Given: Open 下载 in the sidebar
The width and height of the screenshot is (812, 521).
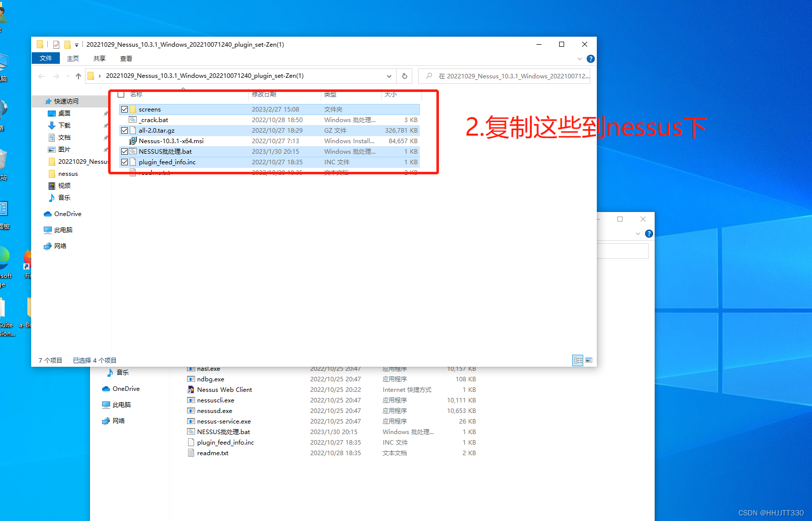Looking at the screenshot, I should [x=64, y=125].
